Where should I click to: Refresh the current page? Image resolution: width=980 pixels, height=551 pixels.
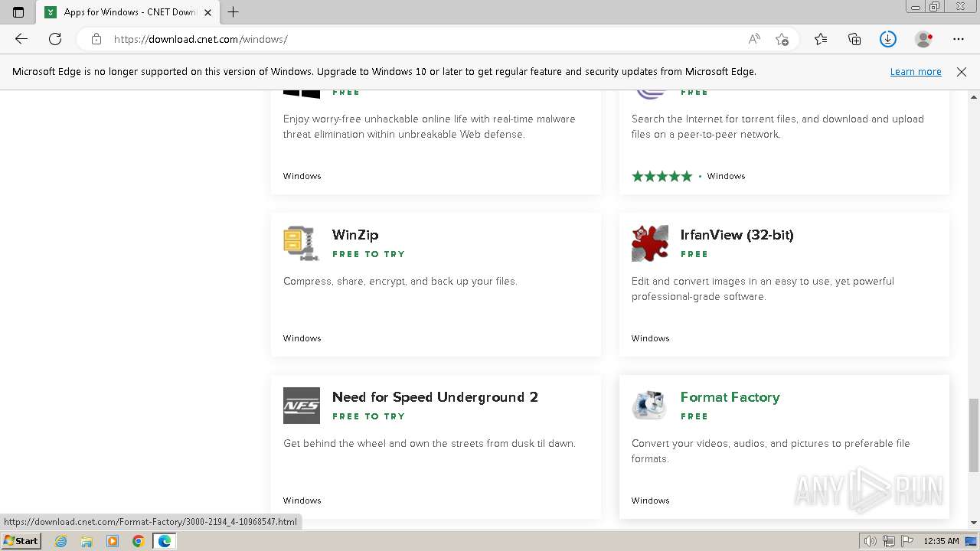pos(55,39)
